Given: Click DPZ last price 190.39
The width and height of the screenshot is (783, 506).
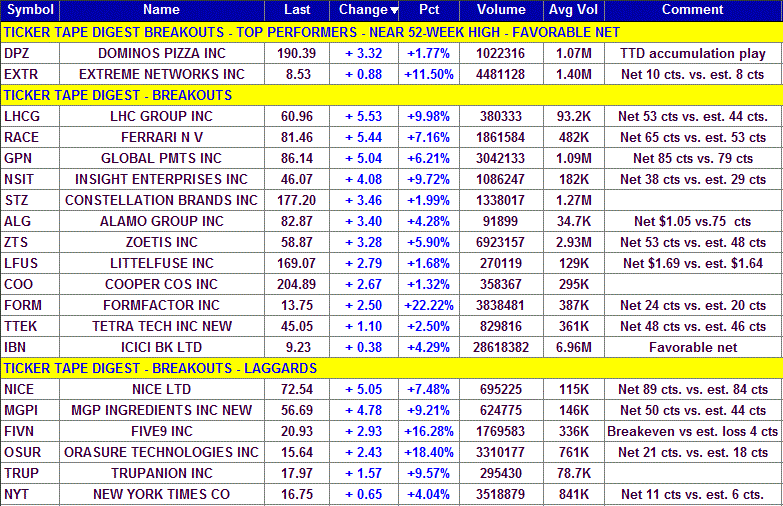Looking at the screenshot, I should point(297,53).
